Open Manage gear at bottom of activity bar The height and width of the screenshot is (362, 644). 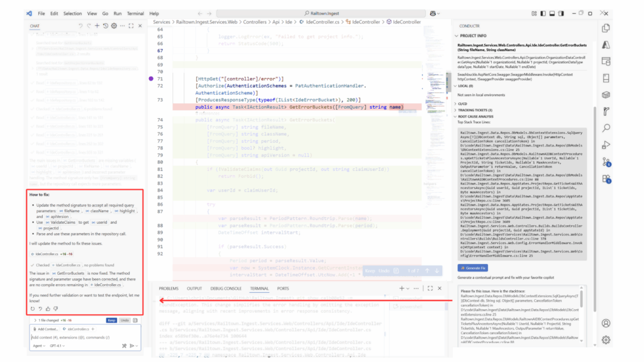[x=606, y=340]
